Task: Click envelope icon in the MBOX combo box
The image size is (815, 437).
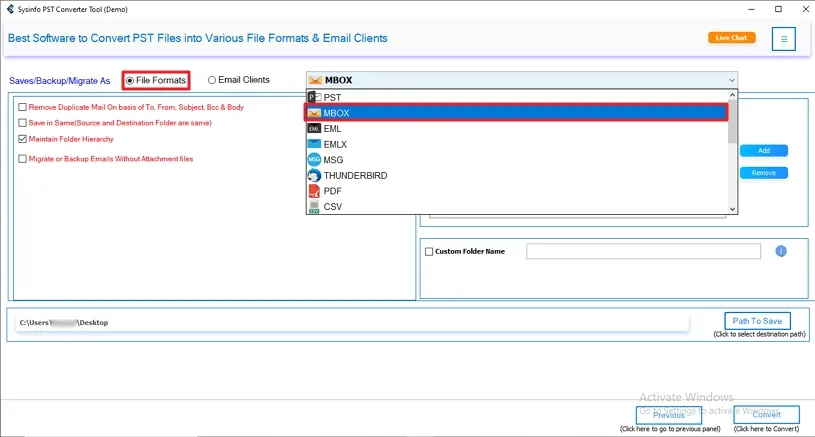Action: tap(315, 80)
